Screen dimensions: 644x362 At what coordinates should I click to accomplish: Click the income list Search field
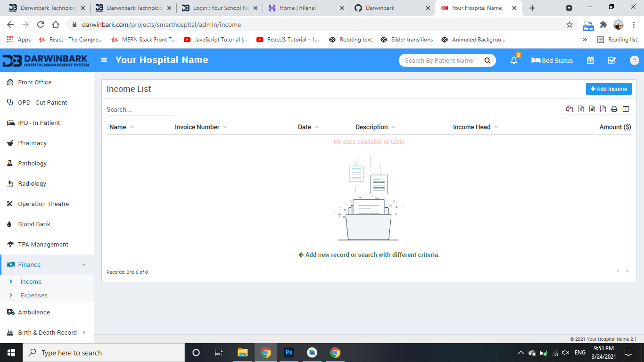point(140,109)
